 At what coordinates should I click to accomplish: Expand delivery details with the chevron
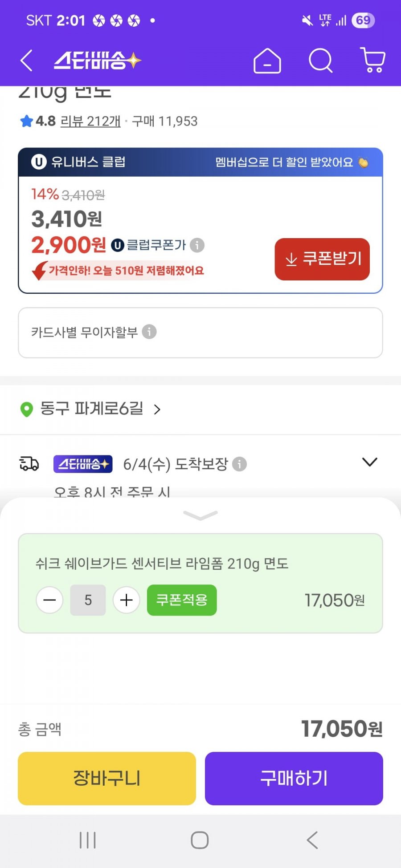(x=370, y=462)
